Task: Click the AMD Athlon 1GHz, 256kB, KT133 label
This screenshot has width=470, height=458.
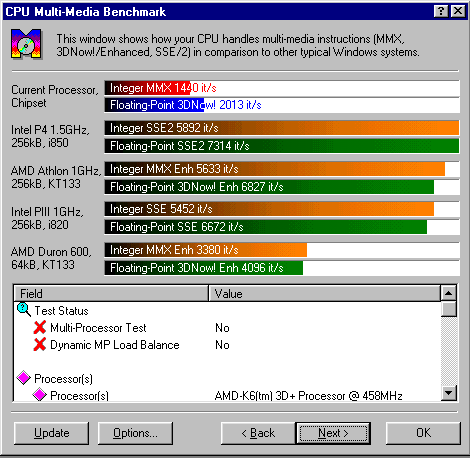Action: [x=56, y=177]
